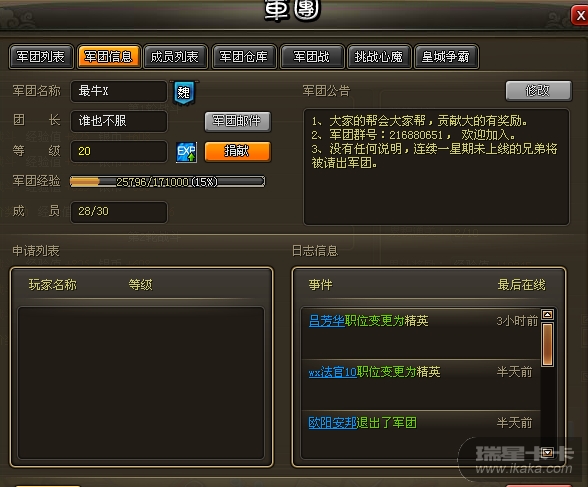
Task: Open player link wx法官10
Action: click(332, 372)
